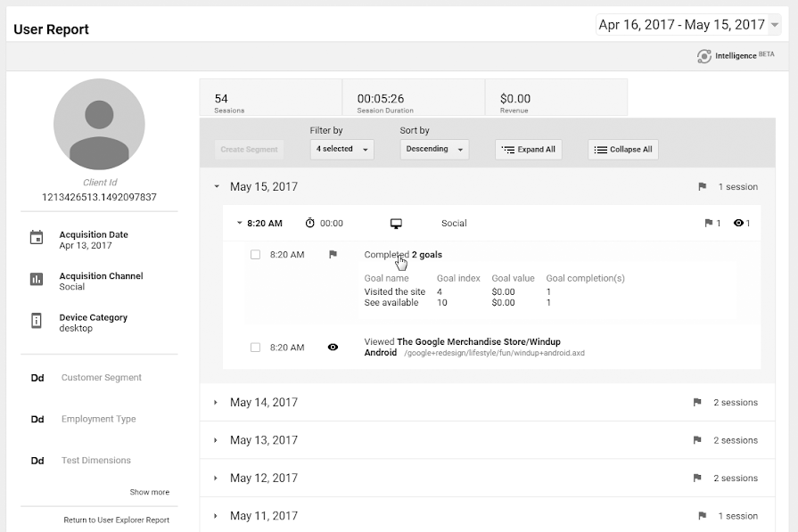Select the $0.00 Revenue tile
The width and height of the screenshot is (798, 532).
pos(556,97)
